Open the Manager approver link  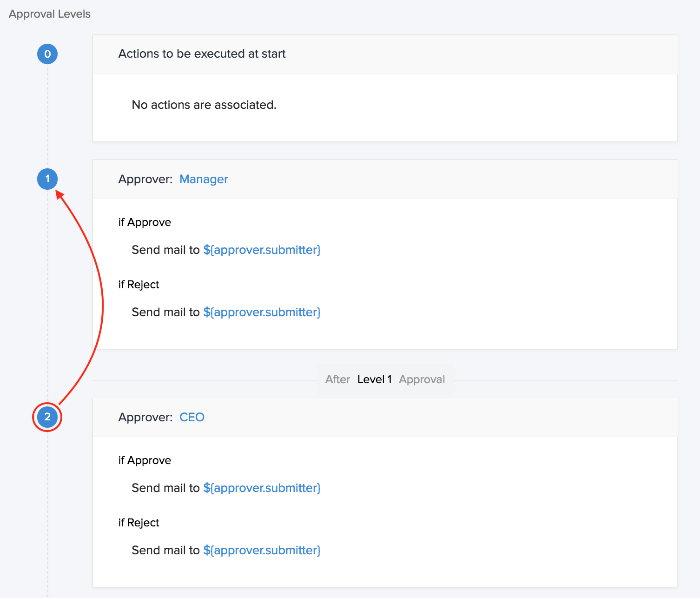pyautogui.click(x=204, y=179)
